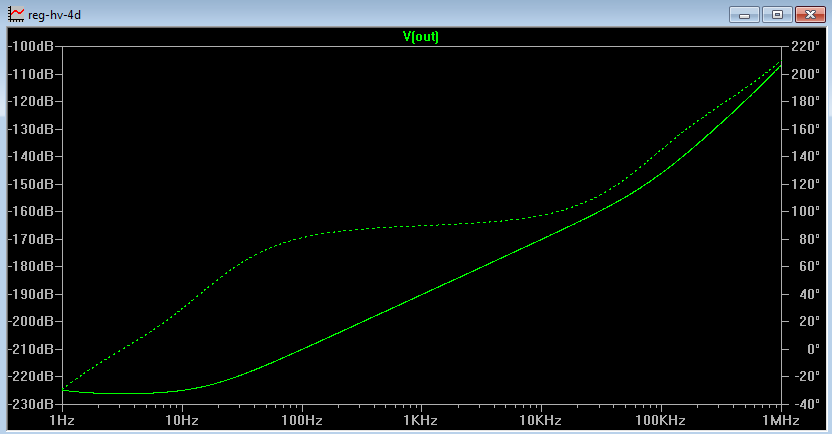The width and height of the screenshot is (832, 434).
Task: Click the 60° phase axis label
Action: click(x=809, y=266)
